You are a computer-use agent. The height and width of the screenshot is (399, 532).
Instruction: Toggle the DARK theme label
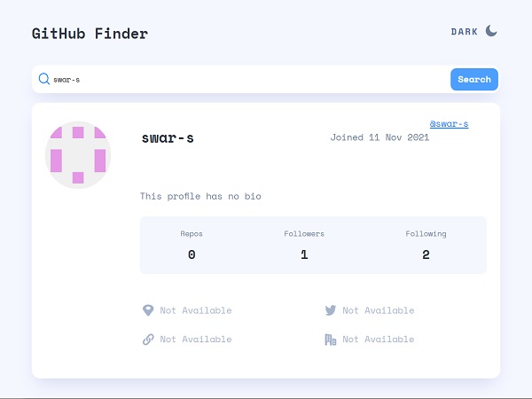pos(464,32)
